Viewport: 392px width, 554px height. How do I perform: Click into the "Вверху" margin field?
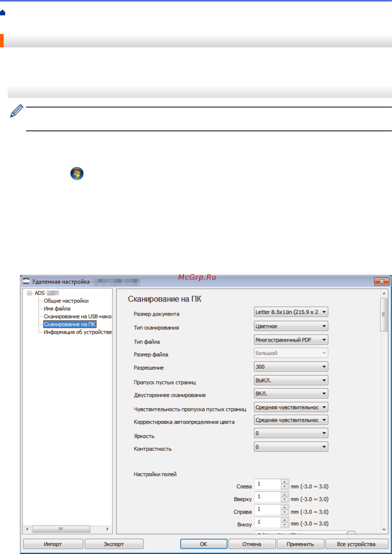tap(268, 498)
